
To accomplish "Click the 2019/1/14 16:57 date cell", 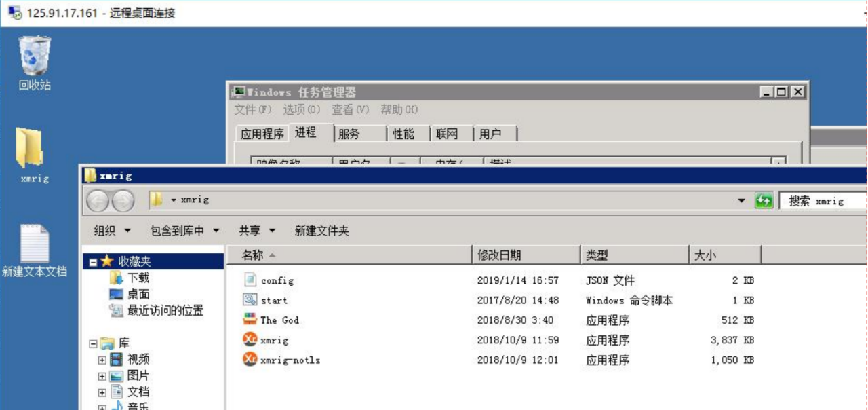I will (x=517, y=280).
